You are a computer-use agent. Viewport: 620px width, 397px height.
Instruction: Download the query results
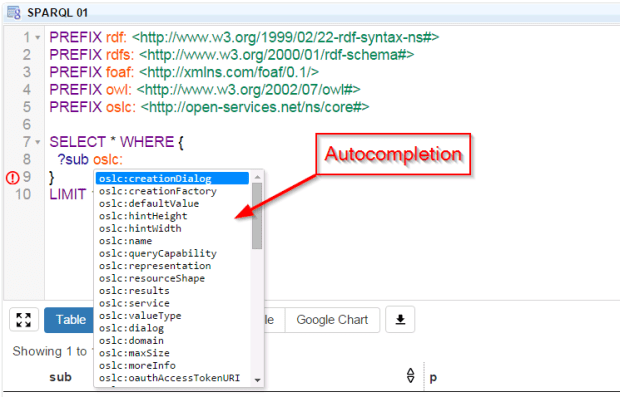(x=400, y=319)
